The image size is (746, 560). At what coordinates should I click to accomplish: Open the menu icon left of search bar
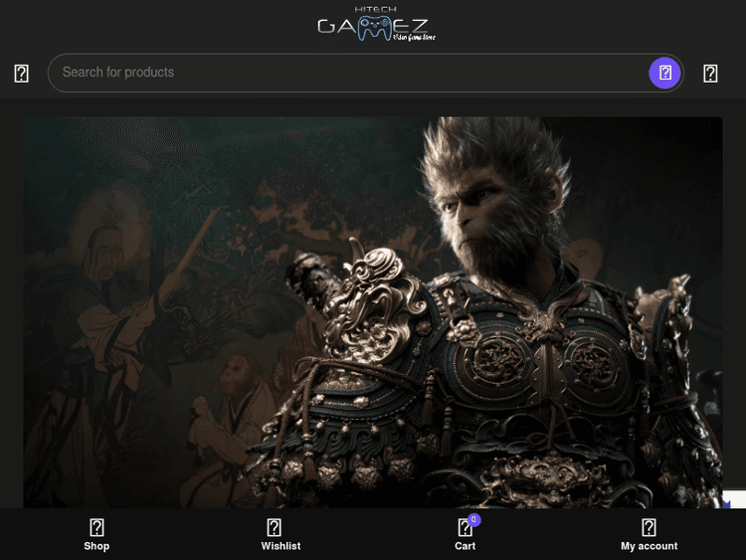click(x=22, y=74)
